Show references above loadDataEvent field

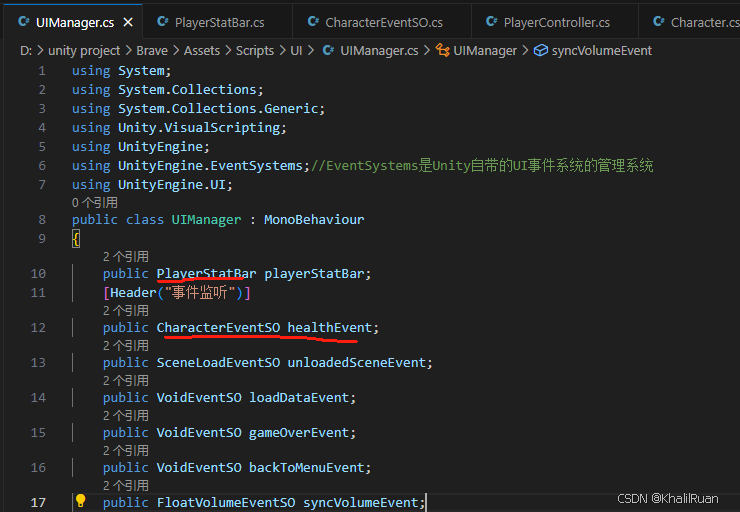pos(126,380)
